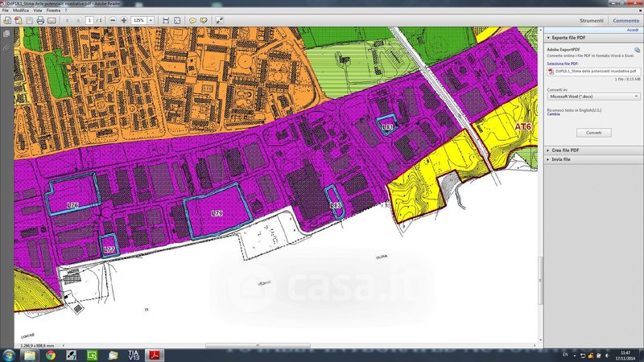Select the highlight text tool
This screenshot has width=644, height=362.
pos(204,19)
